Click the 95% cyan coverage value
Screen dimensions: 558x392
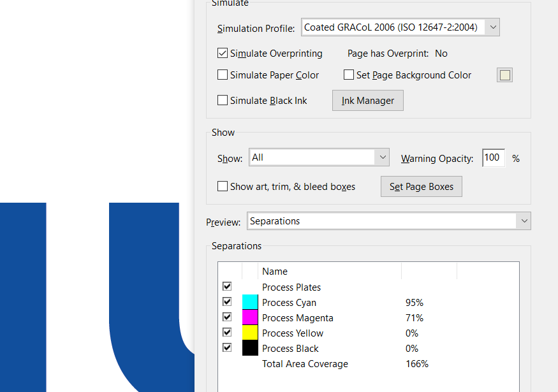click(415, 303)
